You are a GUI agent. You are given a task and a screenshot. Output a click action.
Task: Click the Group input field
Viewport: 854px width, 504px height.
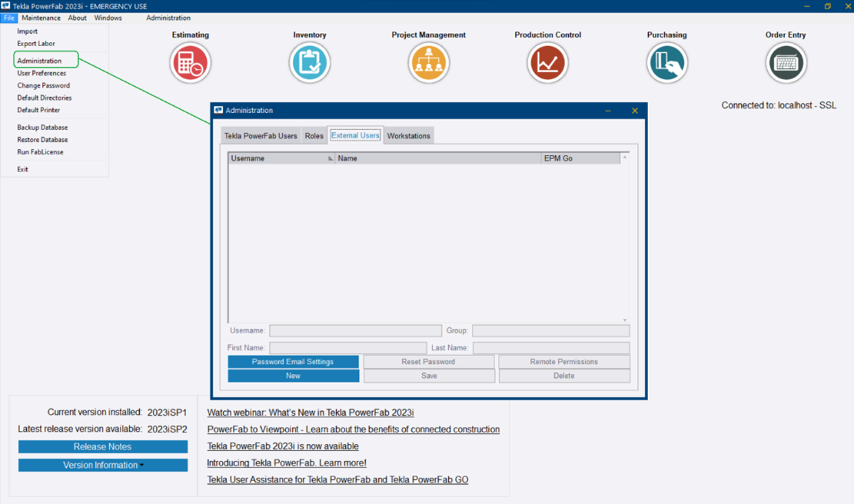[551, 331]
